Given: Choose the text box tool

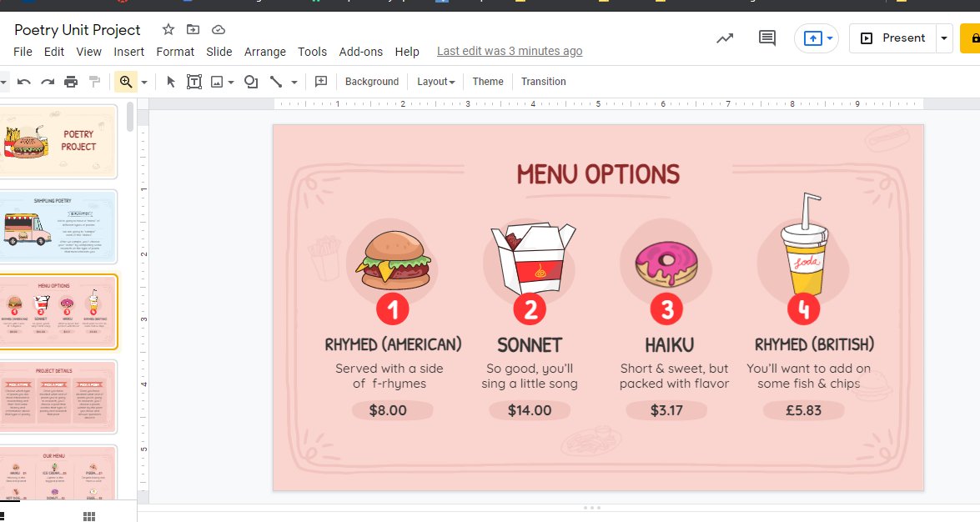Looking at the screenshot, I should point(194,82).
